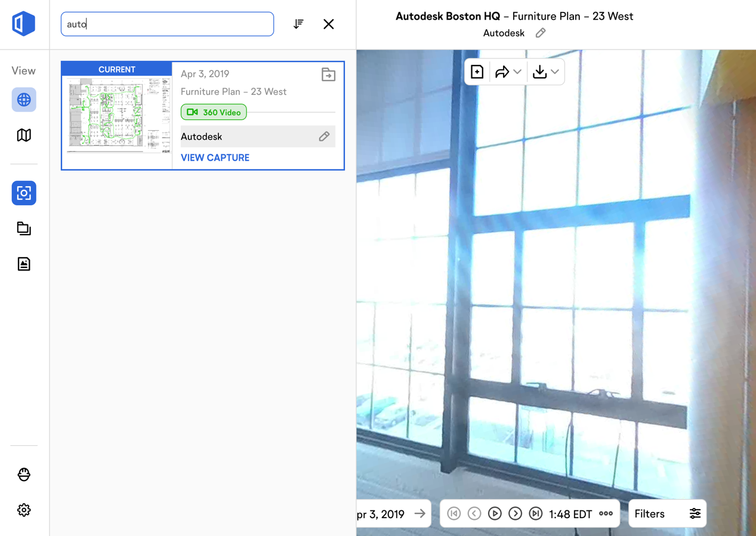Expand the download dropdown chevron

tap(555, 72)
